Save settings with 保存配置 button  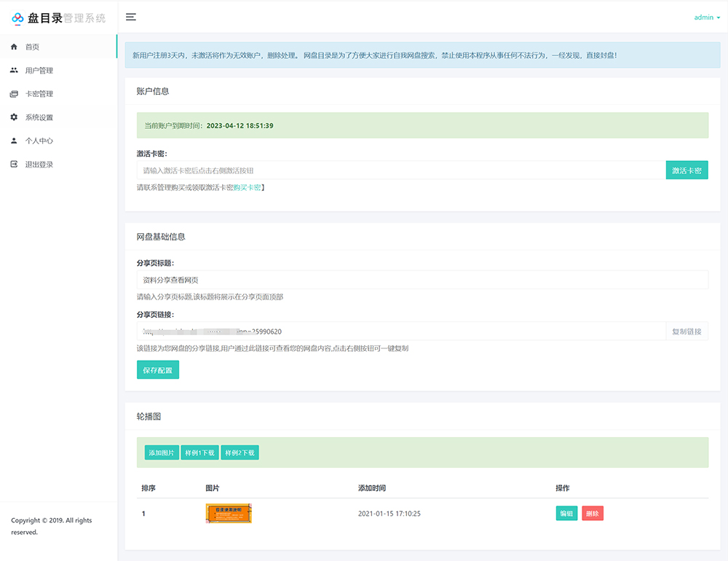point(157,370)
